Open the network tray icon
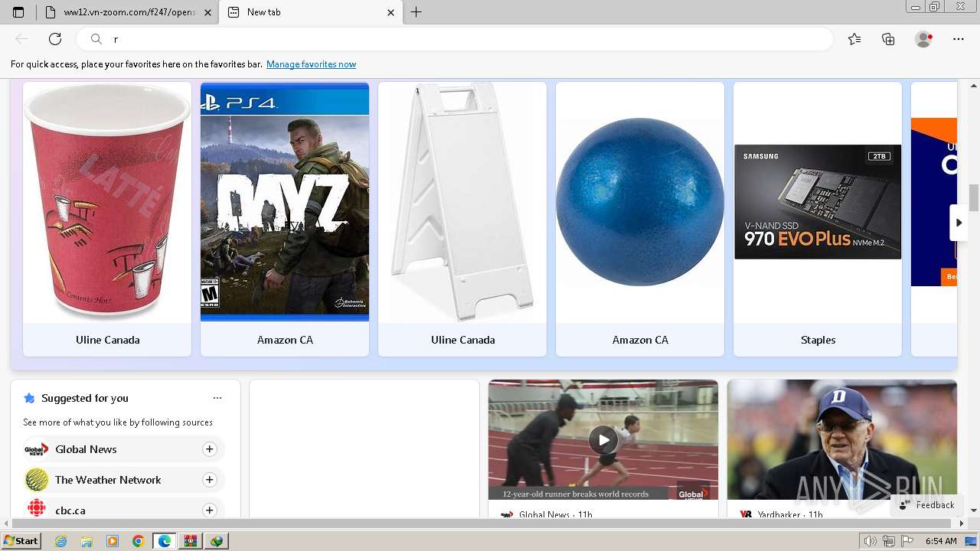Image resolution: width=980 pixels, height=551 pixels. coord(889,541)
